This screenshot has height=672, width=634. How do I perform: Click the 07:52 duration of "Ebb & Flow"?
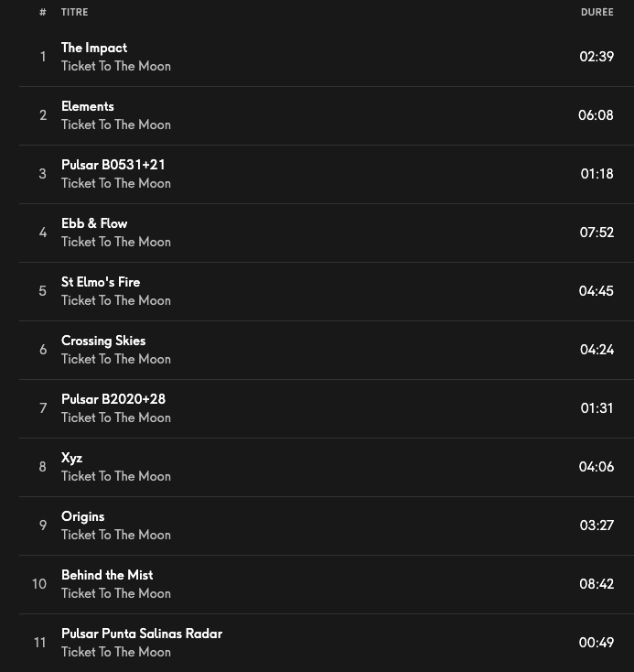596,233
